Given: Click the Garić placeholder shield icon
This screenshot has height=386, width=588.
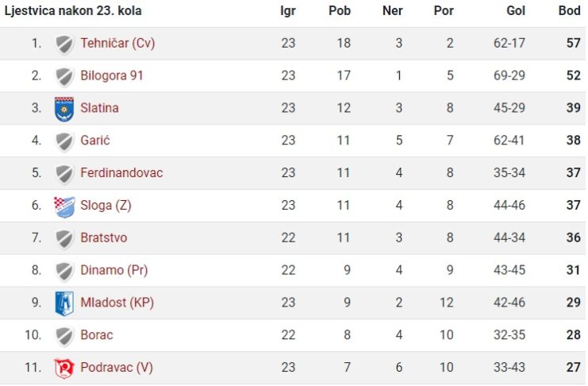Looking at the screenshot, I should (x=64, y=142).
